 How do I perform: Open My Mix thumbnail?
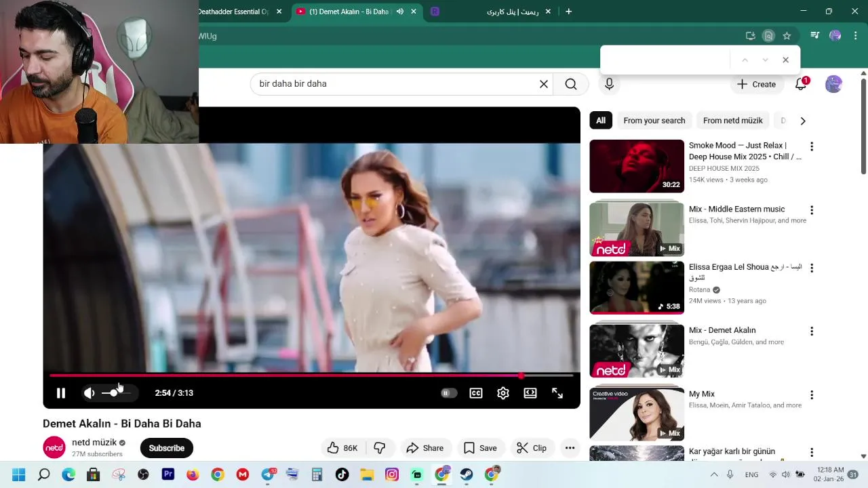click(637, 414)
